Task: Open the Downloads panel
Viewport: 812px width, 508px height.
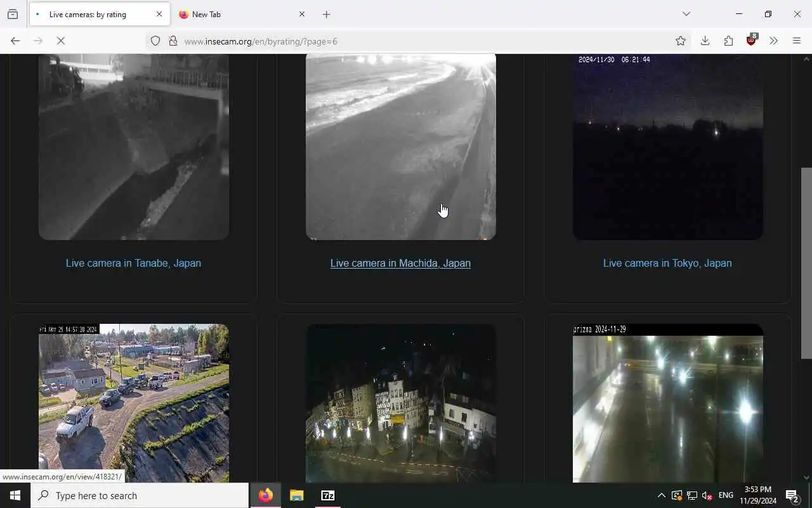Action: coord(705,41)
